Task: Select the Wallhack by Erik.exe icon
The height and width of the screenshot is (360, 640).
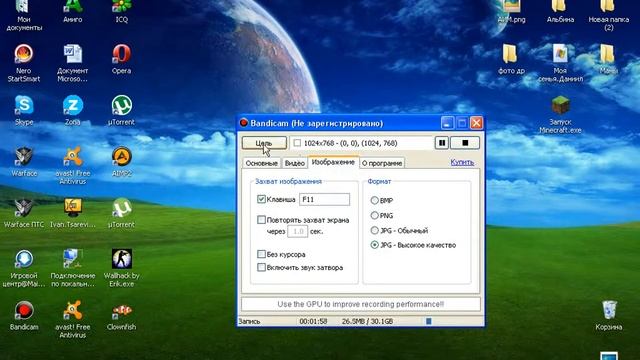Action: click(x=122, y=259)
